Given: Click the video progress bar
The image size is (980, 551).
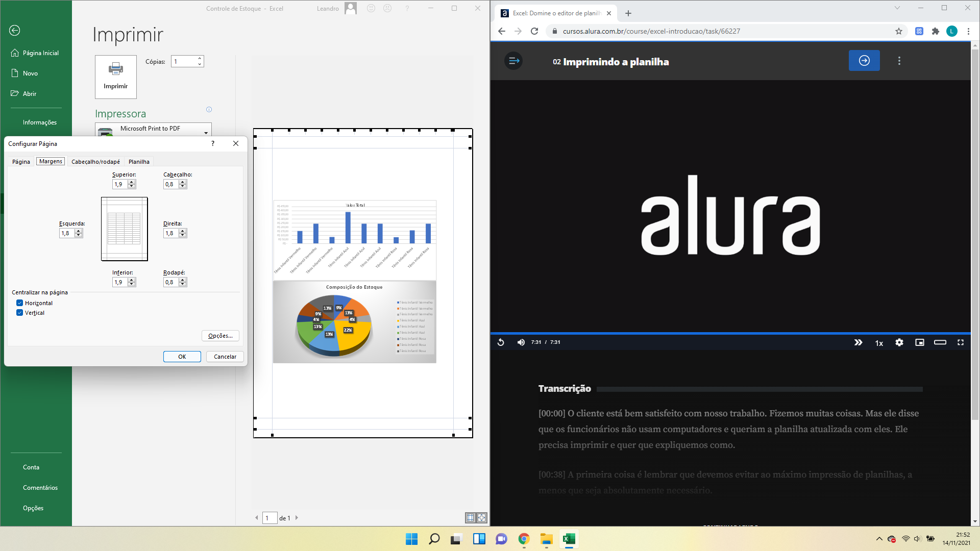Looking at the screenshot, I should pyautogui.click(x=730, y=333).
